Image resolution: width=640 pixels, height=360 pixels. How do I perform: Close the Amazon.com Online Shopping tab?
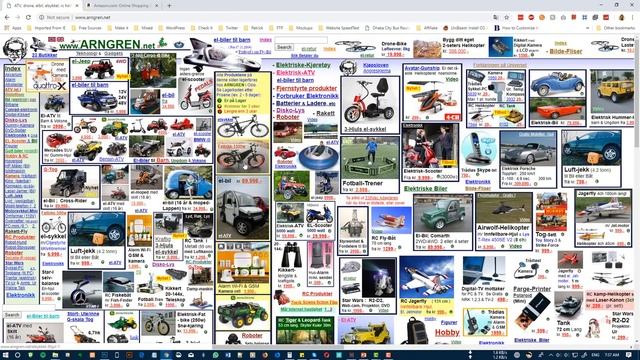click(x=156, y=6)
